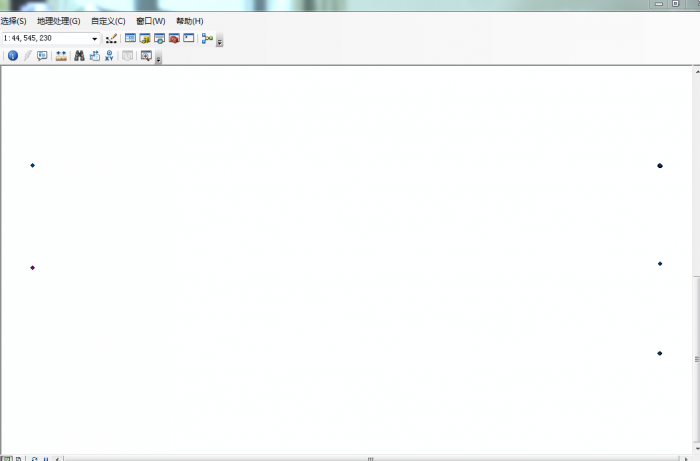
Task: Click the Find binoculars icon
Action: click(x=79, y=56)
